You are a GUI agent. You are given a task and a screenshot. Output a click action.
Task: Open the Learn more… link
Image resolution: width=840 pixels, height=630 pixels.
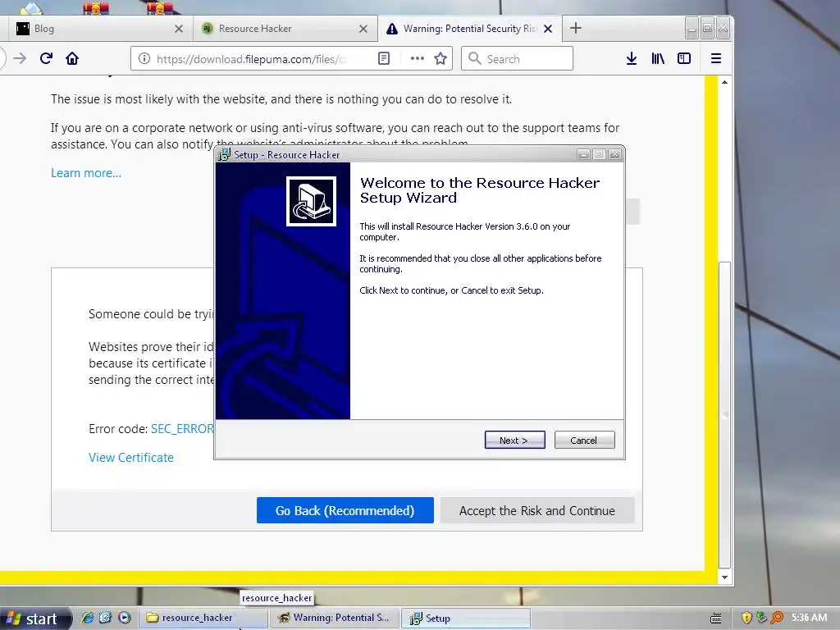point(85,173)
